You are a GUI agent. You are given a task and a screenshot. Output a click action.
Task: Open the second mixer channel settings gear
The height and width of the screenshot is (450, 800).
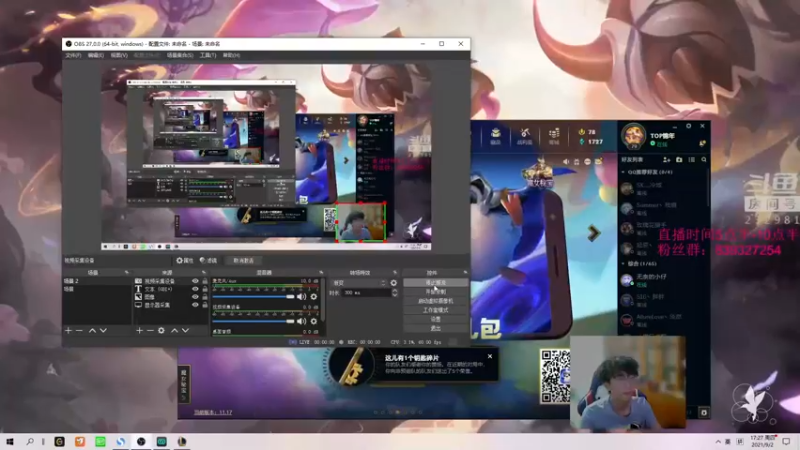(x=314, y=321)
